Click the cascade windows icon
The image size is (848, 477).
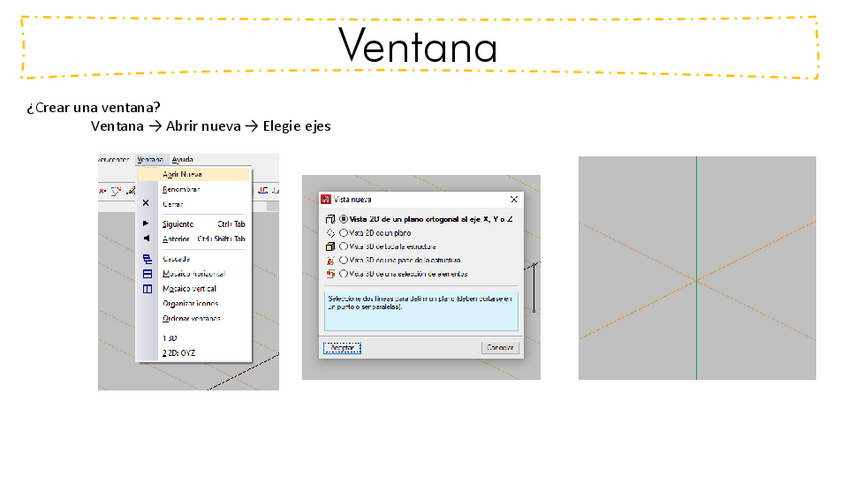point(147,259)
